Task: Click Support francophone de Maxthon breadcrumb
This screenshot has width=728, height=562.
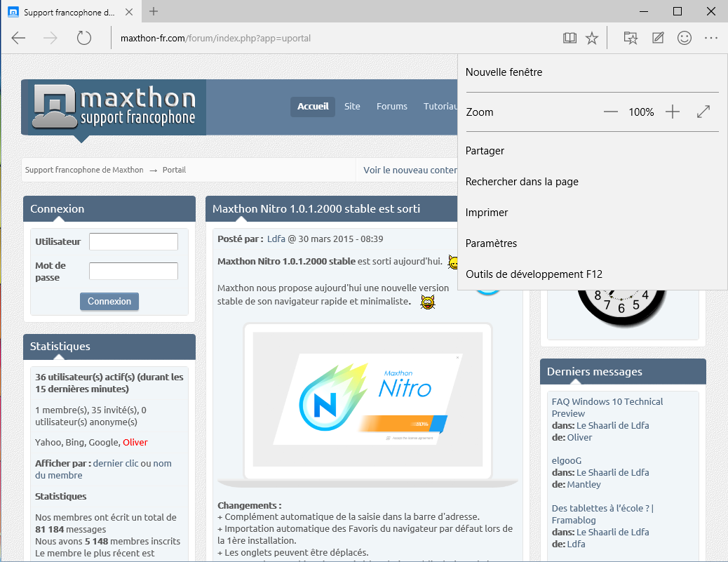Action: (x=84, y=170)
